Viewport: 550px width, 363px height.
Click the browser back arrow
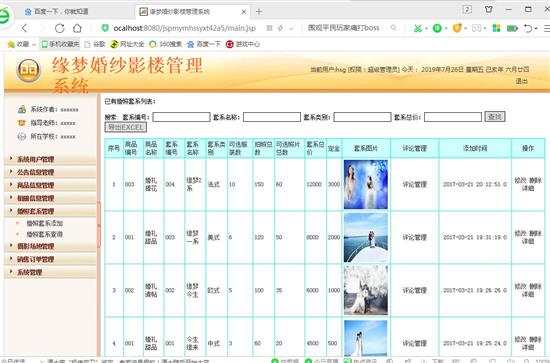point(25,28)
